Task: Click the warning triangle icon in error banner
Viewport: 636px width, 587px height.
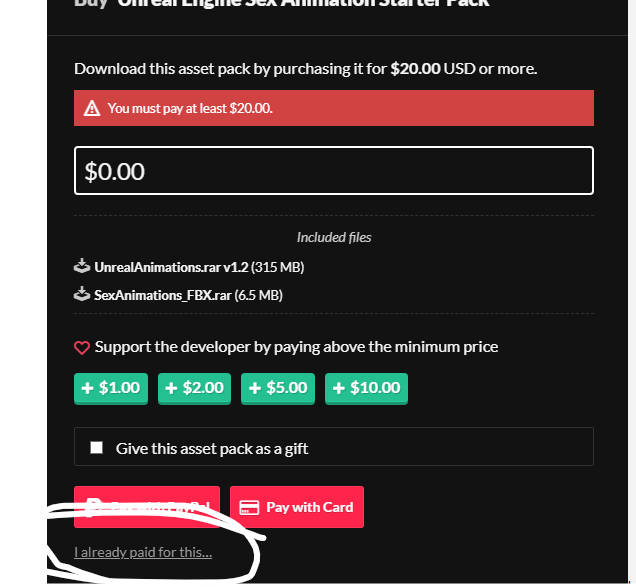Action: (x=92, y=108)
